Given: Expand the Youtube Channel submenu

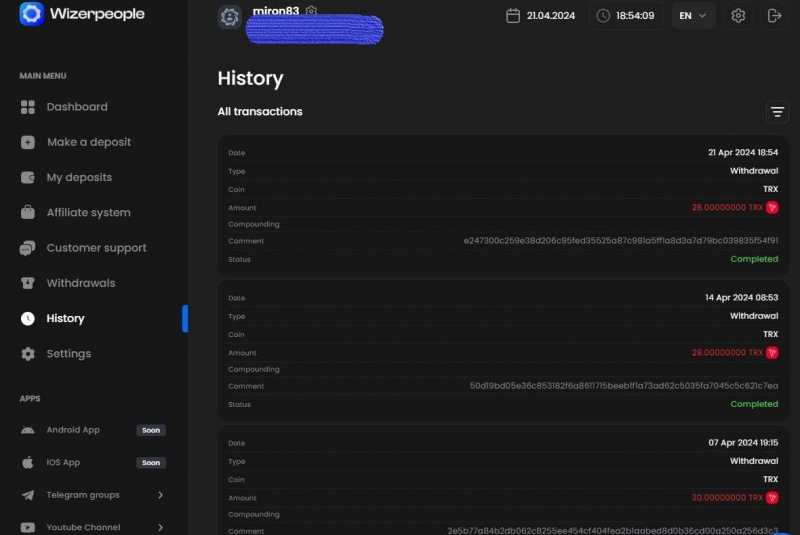Looking at the screenshot, I should coord(93,527).
